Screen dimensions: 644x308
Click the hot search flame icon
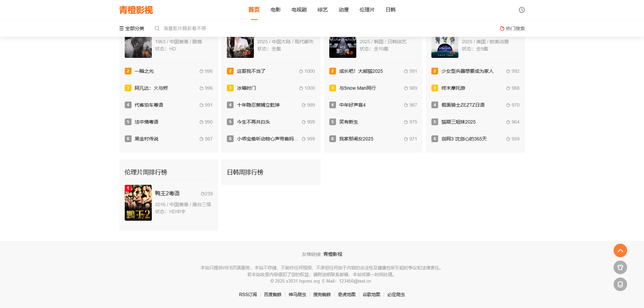point(502,28)
